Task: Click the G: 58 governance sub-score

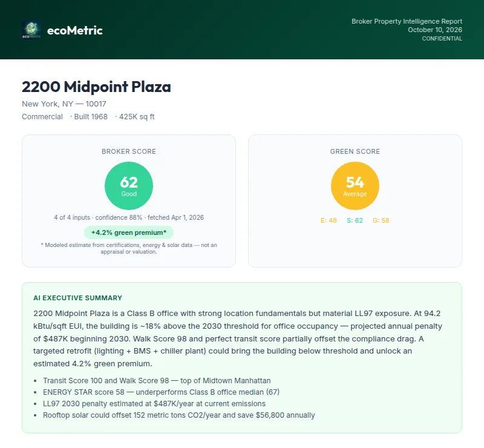Action: 381,220
